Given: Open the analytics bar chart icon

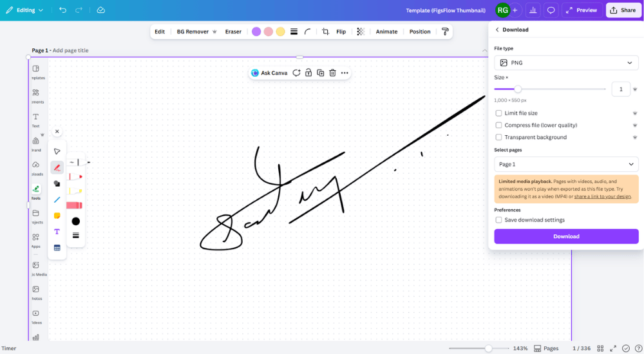Looking at the screenshot, I should 533,10.
